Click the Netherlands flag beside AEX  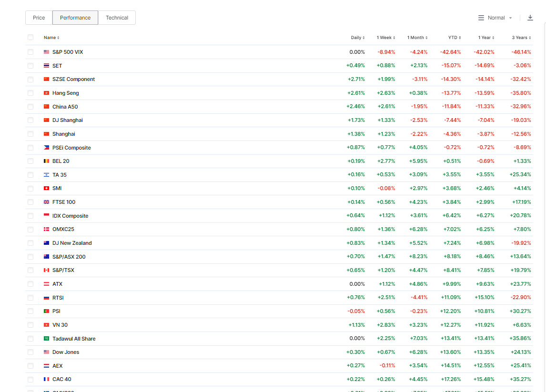pyautogui.click(x=46, y=366)
